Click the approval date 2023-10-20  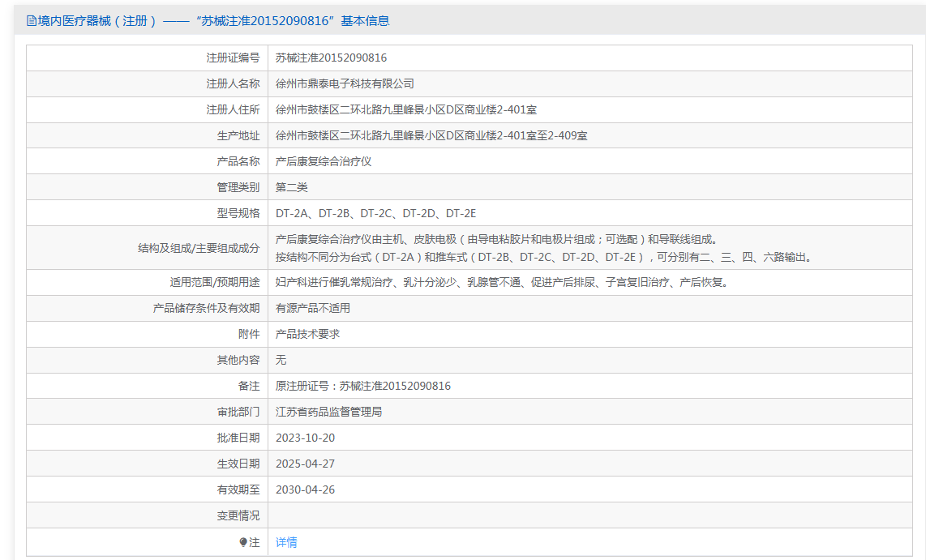pos(306,438)
